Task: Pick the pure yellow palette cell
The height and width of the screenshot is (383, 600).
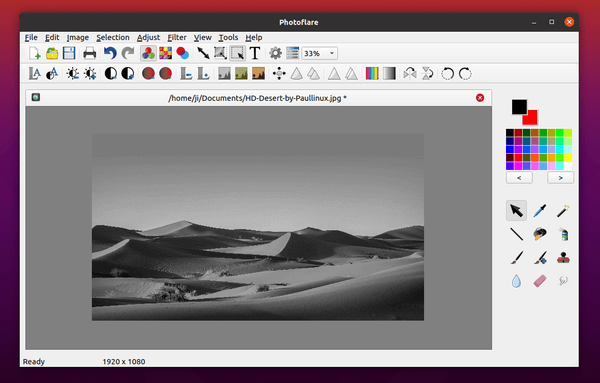Action: click(x=568, y=158)
